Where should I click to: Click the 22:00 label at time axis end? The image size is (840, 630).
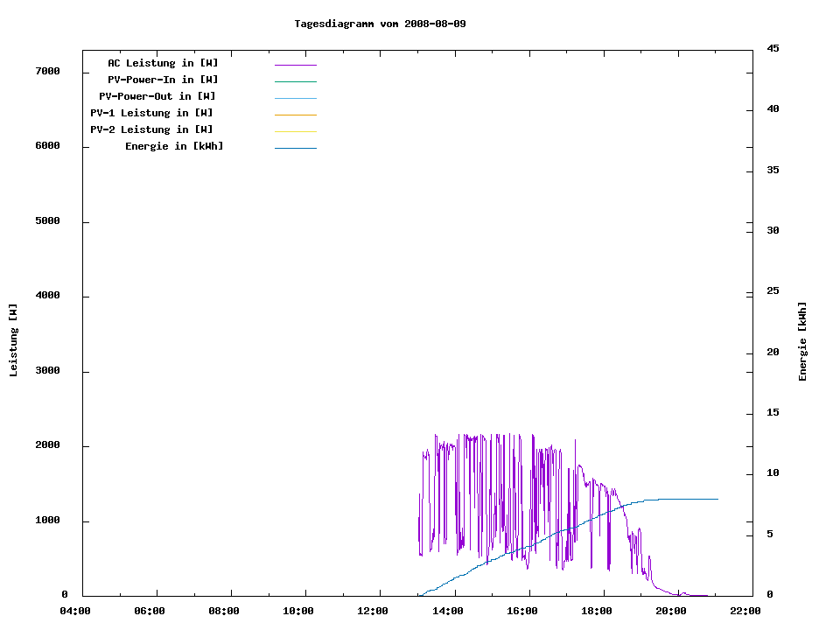746,611
